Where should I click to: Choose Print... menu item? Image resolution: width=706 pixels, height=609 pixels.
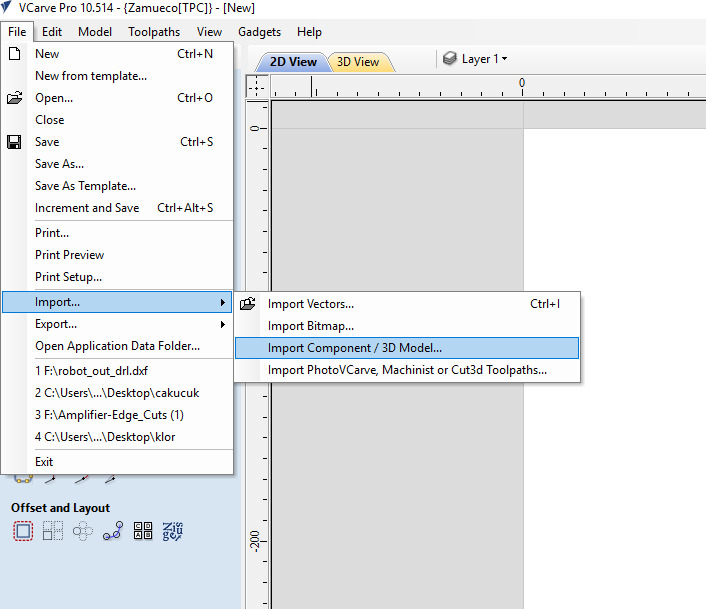click(117, 233)
